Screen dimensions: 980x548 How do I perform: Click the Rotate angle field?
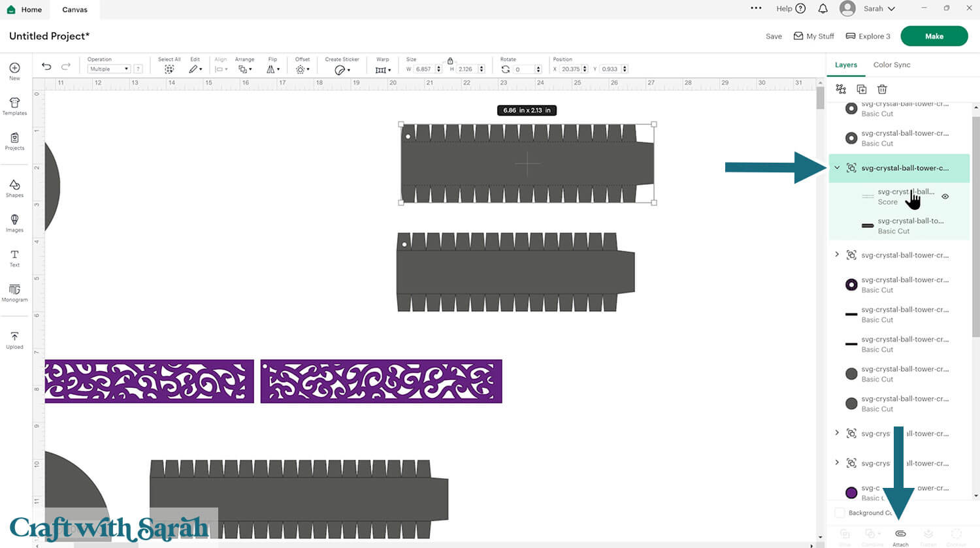[x=524, y=69]
